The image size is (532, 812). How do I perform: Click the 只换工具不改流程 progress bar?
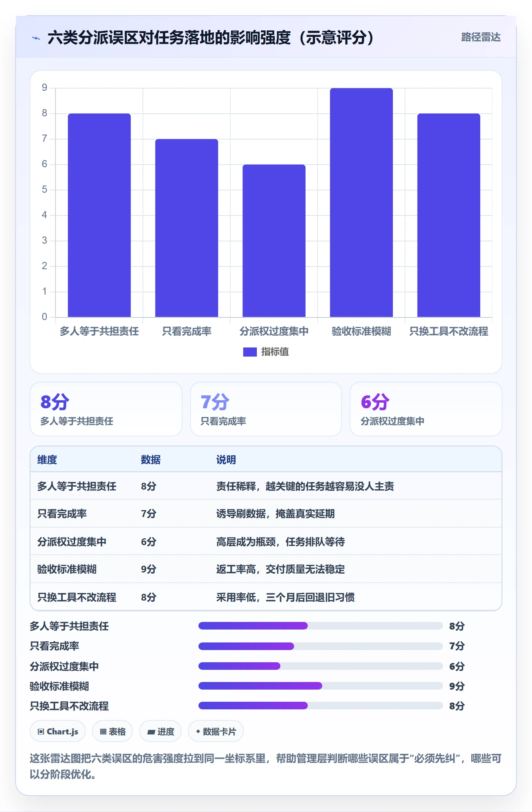coord(321,706)
